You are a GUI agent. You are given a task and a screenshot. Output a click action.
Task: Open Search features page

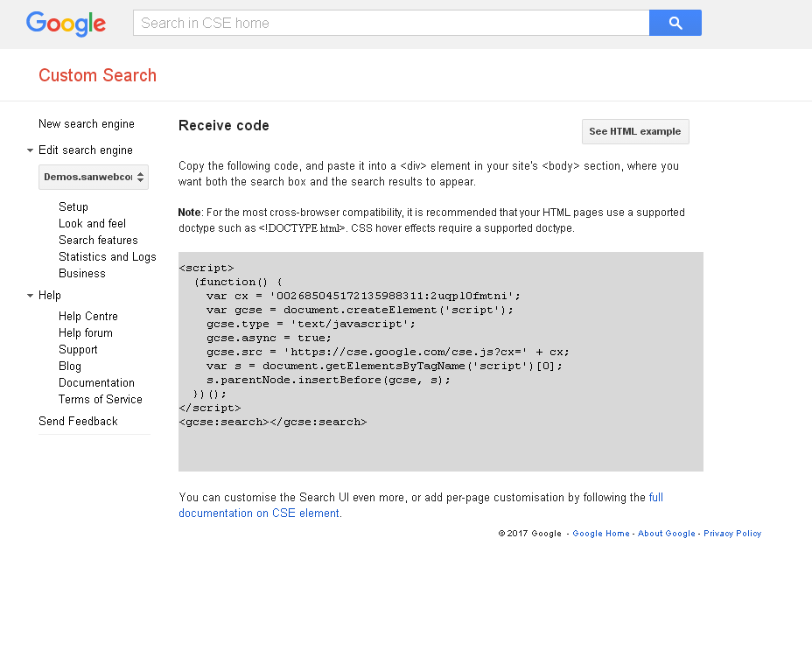98,240
